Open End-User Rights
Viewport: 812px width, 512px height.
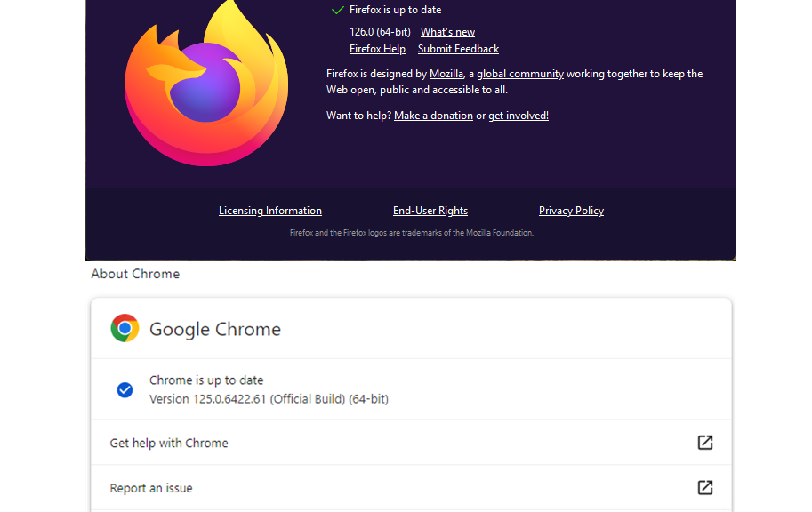tap(430, 211)
